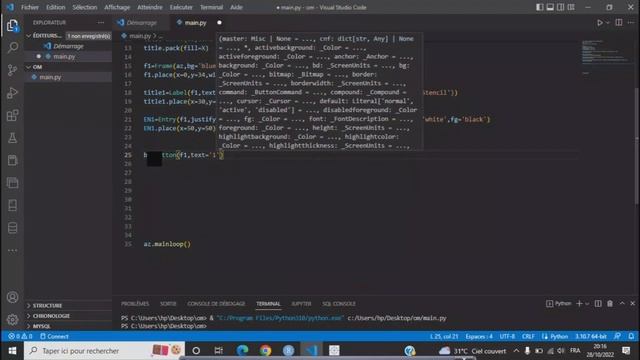The image size is (640, 360).
Task: Collapse the OM folder section
Action: (68, 67)
